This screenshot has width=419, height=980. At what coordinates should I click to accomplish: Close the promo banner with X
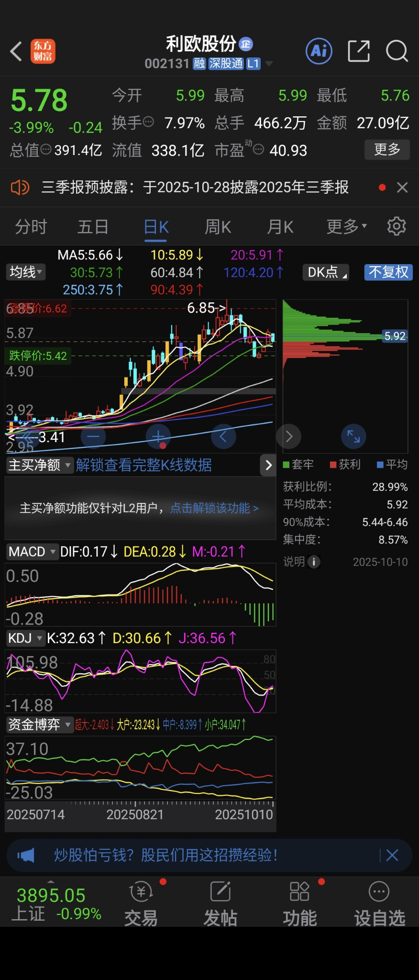pyautogui.click(x=392, y=855)
